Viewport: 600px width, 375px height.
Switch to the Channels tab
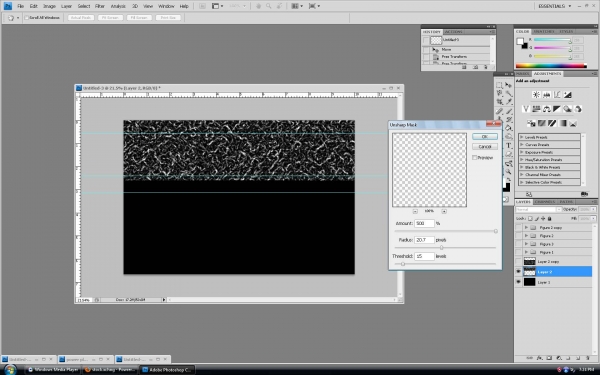pos(544,202)
